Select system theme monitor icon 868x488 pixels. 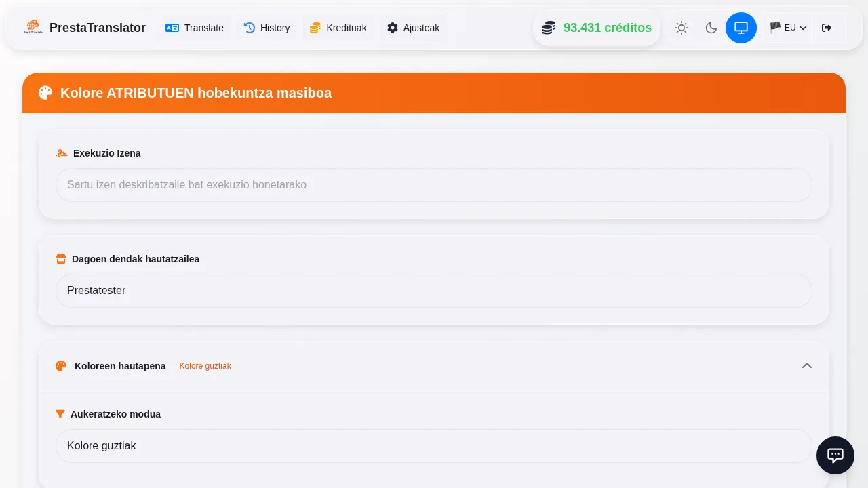741,28
